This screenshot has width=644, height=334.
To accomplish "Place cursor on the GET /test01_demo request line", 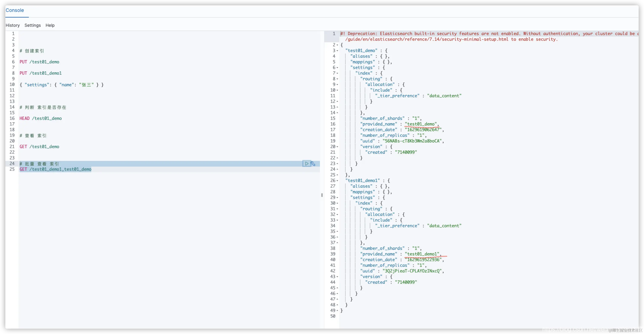I will coord(39,147).
